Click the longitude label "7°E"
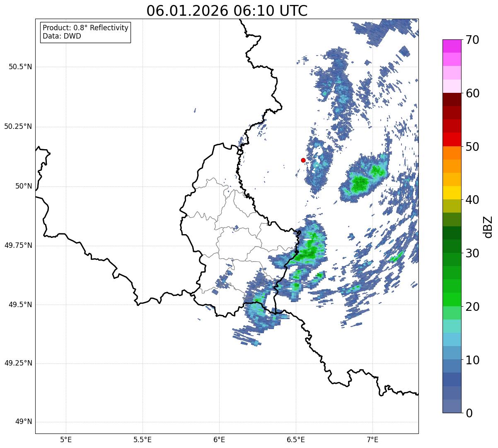The width and height of the screenshot is (498, 448). 372,439
